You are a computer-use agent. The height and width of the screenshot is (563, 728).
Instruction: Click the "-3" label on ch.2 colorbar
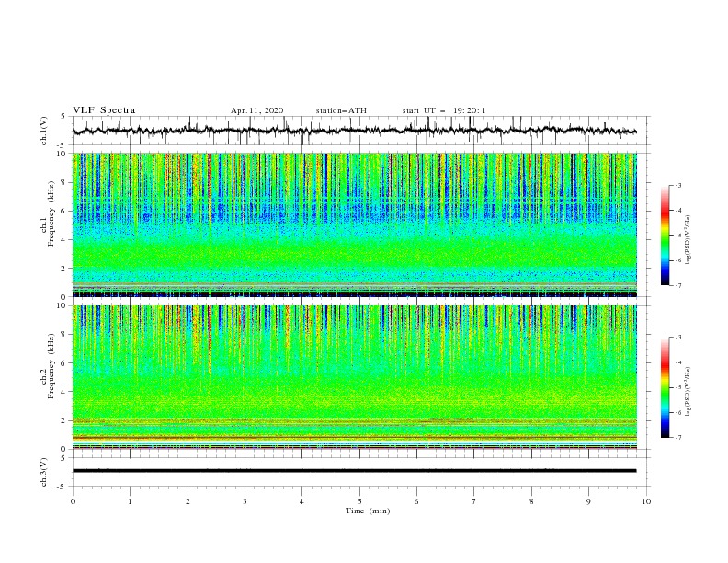pyautogui.click(x=678, y=338)
